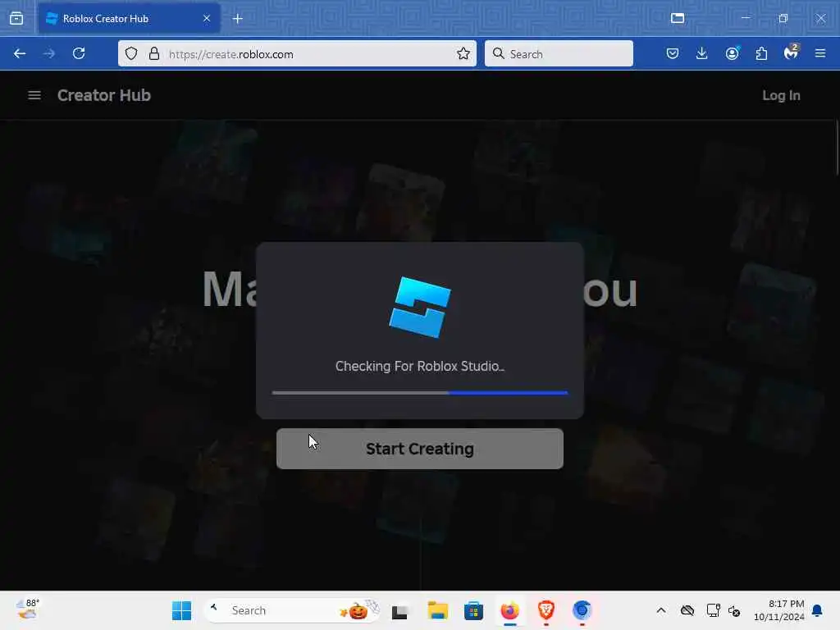Click the browser forward arrow
The image size is (840, 630).
49,53
